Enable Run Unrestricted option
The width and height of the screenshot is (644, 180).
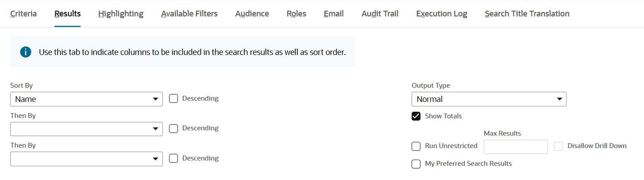coord(416,146)
